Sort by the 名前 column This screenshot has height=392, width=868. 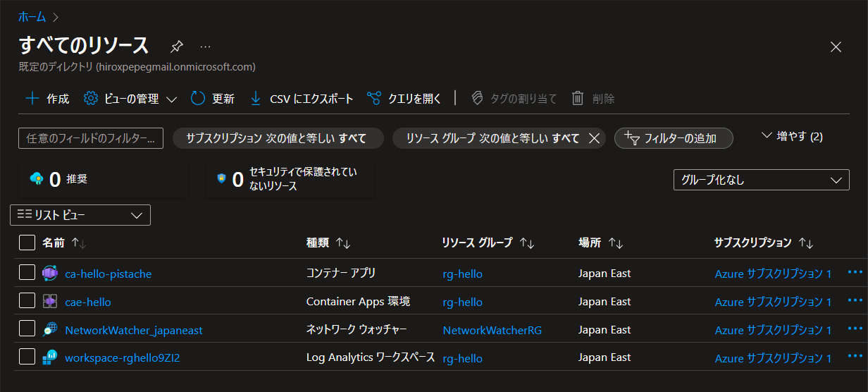[63, 243]
